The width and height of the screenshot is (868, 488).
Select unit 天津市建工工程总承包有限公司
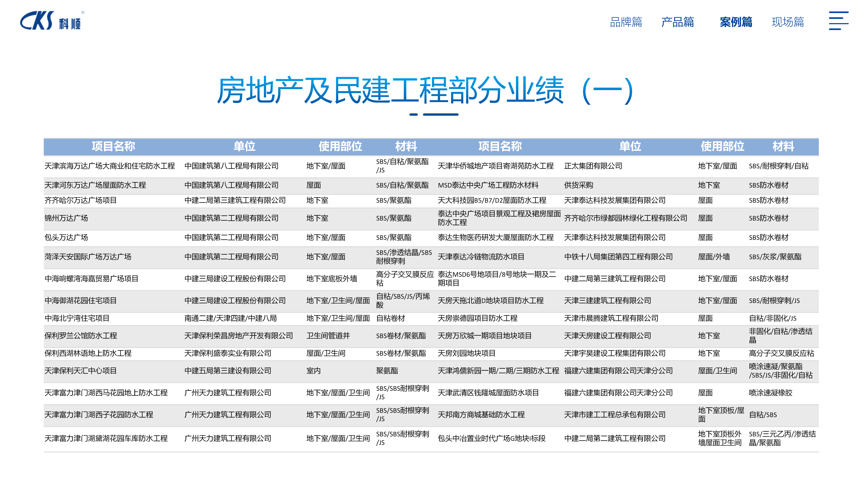(x=615, y=415)
